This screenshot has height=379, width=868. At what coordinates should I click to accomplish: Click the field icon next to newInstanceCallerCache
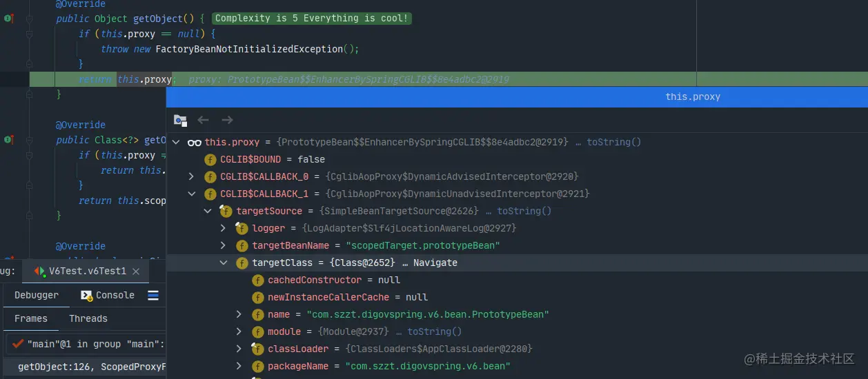[257, 297]
